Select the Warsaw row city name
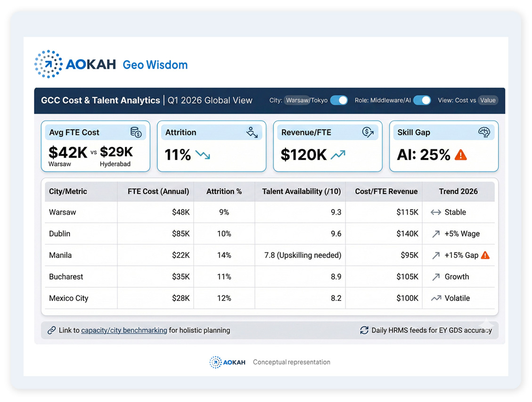This screenshot has height=402, width=532. click(x=62, y=212)
